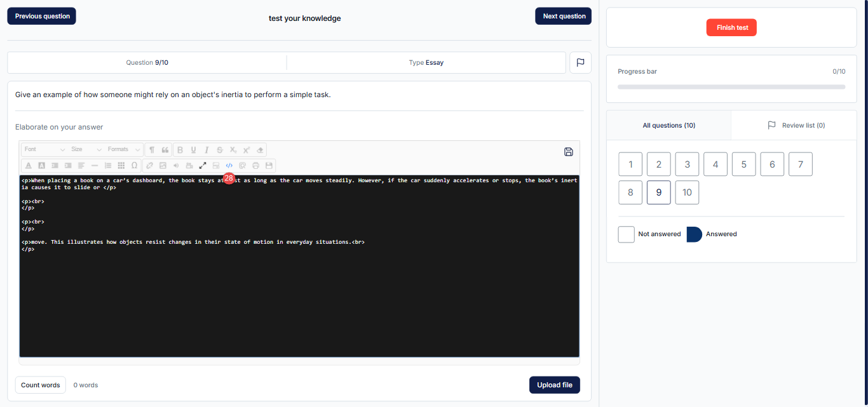Click the insert image icon
Viewport: 868px width, 407px height.
point(163,166)
